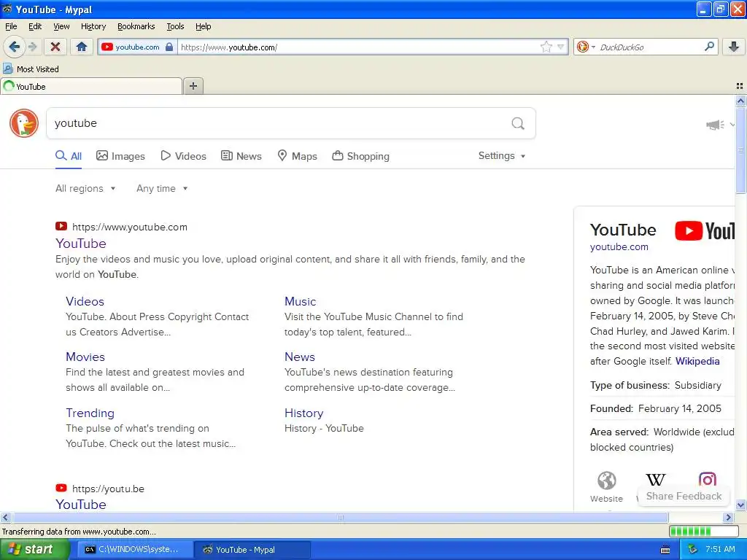747x560 pixels.
Task: Open the Edit menu
Action: pos(35,26)
